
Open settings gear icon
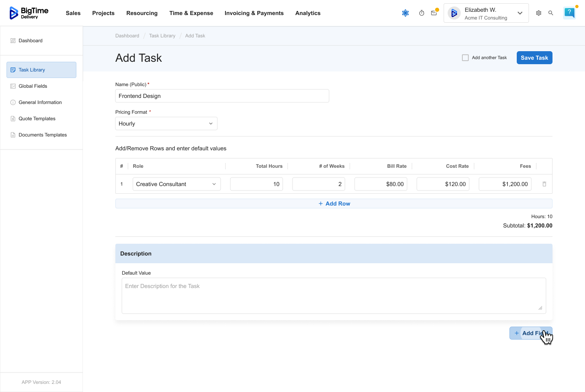click(539, 13)
